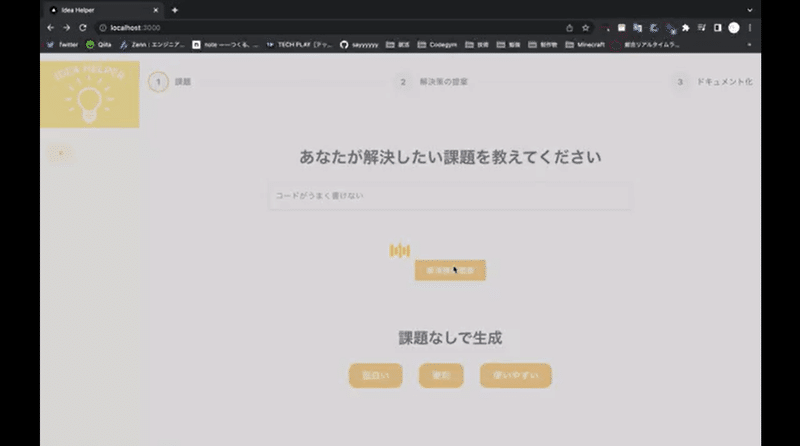Screen dimensions: 800x446
Task: Open the Chrome profile avatar
Action: pyautogui.click(x=734, y=28)
